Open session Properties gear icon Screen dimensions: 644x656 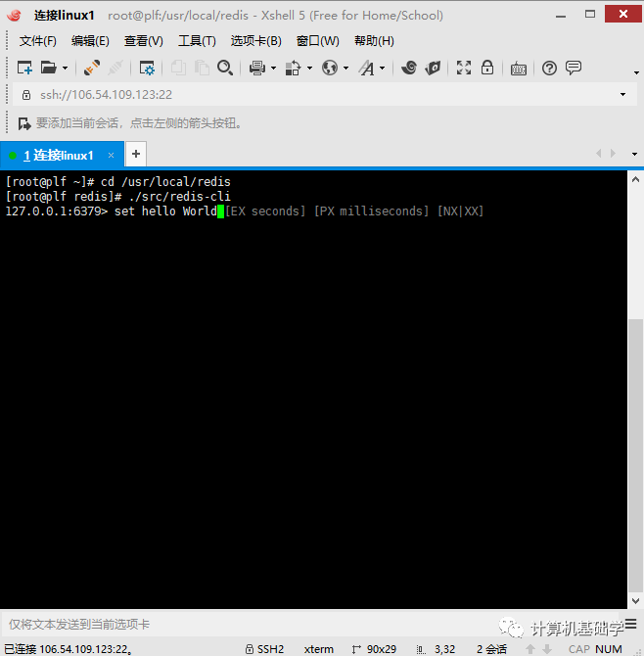coord(147,68)
